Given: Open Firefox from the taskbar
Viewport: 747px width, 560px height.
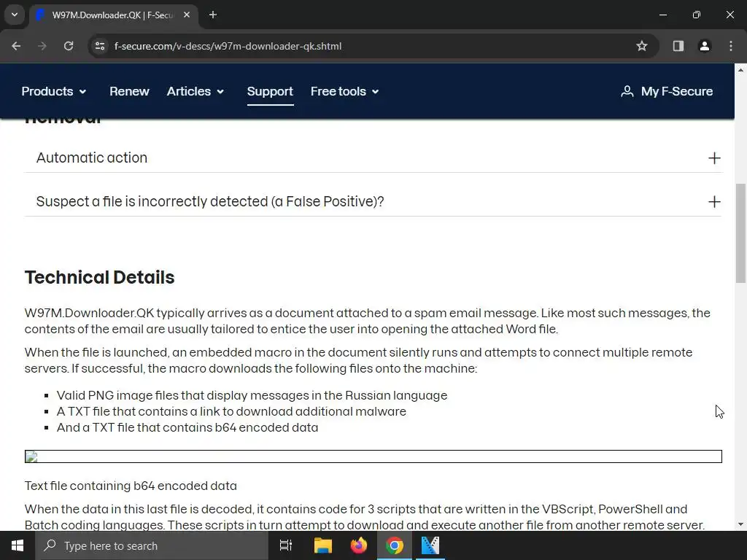Looking at the screenshot, I should pyautogui.click(x=359, y=545).
